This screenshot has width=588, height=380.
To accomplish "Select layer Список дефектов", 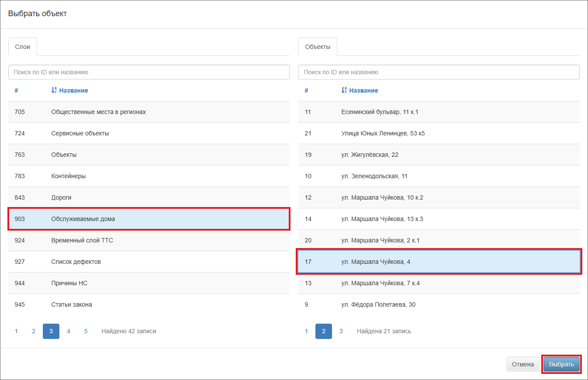I will [x=149, y=262].
